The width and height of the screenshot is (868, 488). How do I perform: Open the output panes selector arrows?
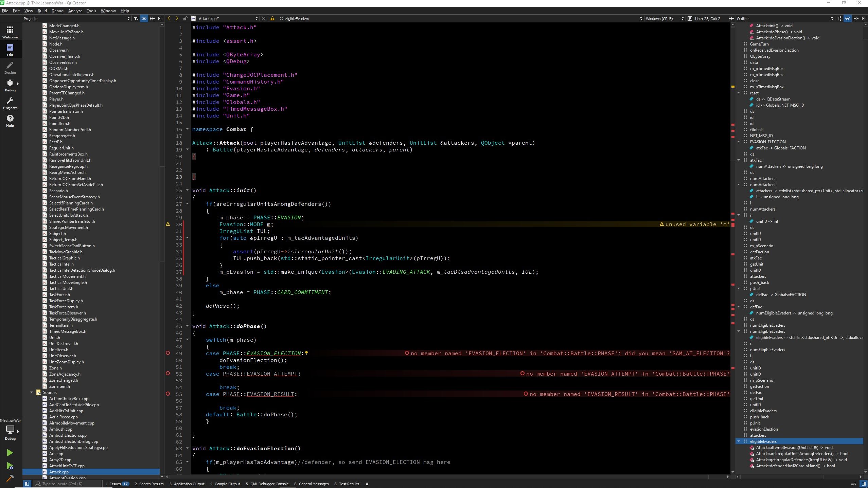[367, 484]
